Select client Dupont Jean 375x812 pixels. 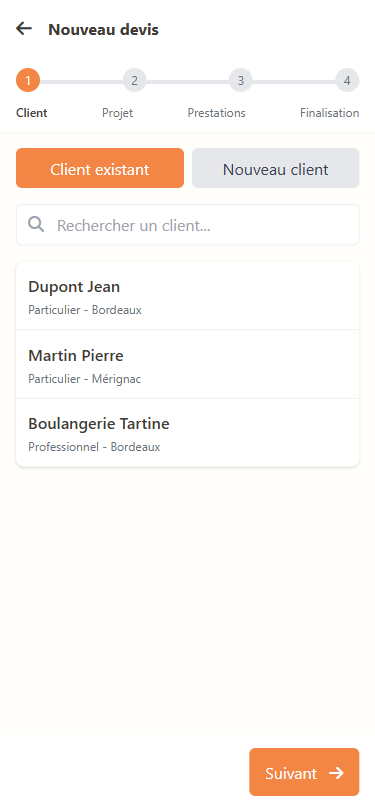(x=188, y=296)
